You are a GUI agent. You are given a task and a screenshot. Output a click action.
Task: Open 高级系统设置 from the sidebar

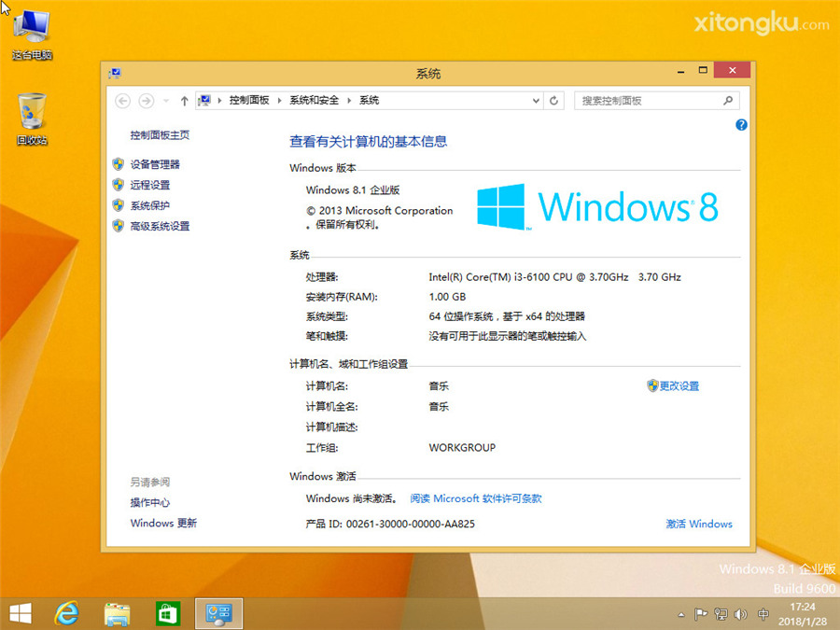(161, 225)
